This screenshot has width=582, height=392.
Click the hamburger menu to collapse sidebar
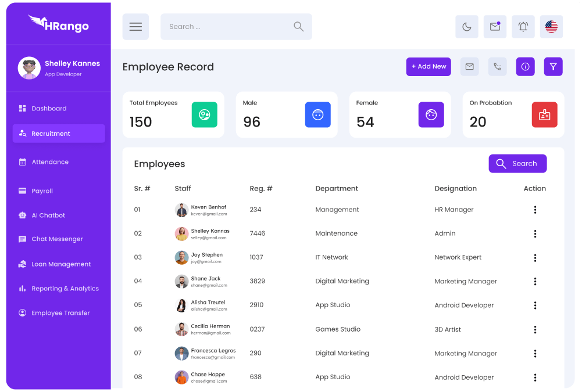coord(135,27)
